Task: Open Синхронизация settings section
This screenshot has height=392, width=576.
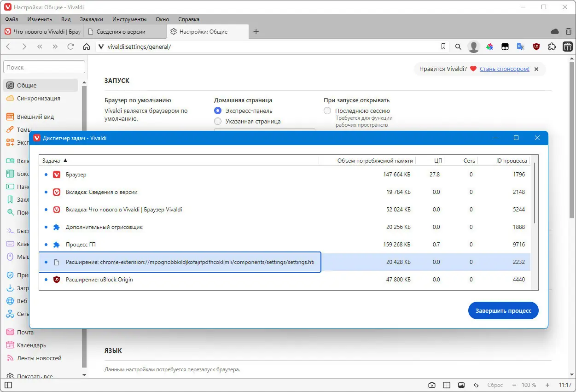Action: (41, 98)
